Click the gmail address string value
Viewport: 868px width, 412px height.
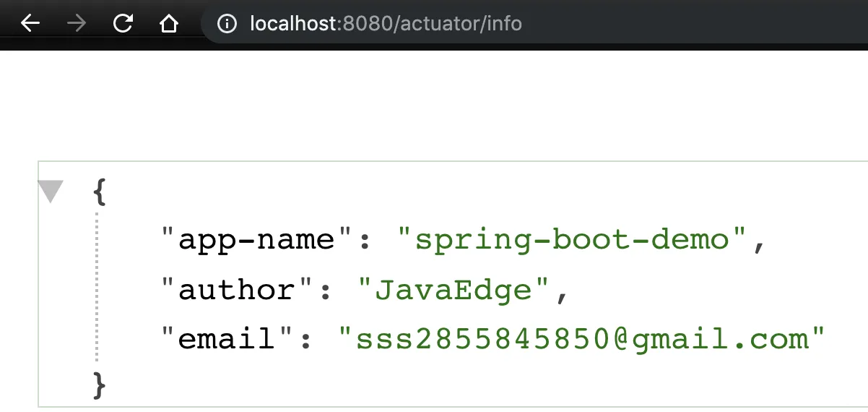click(x=582, y=338)
